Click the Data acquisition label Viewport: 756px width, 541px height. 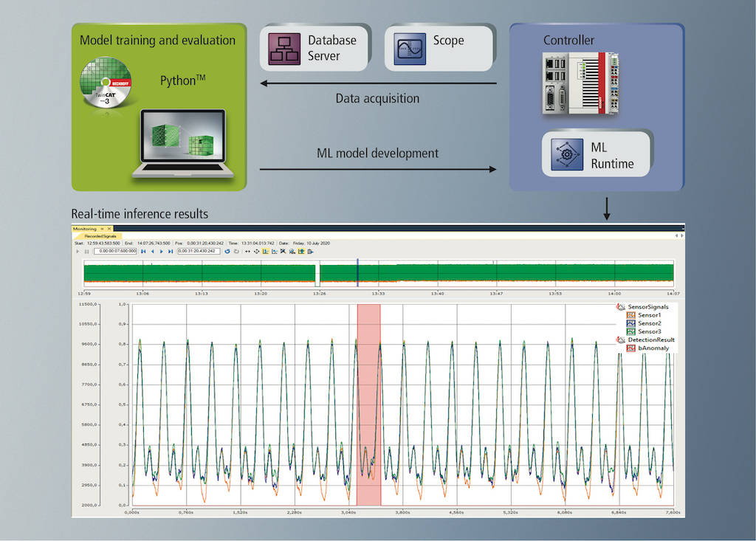click(377, 98)
